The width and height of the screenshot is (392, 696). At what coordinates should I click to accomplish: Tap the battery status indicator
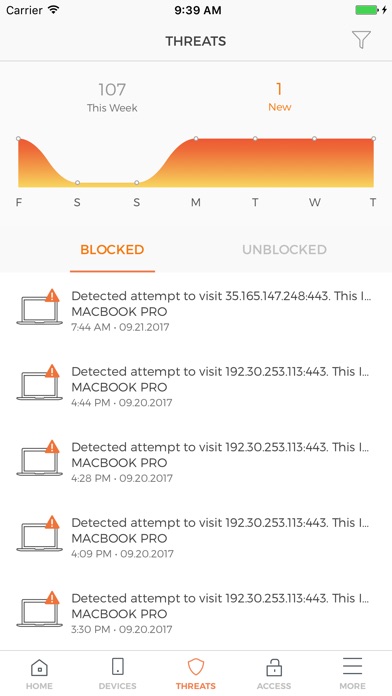pyautogui.click(x=371, y=10)
